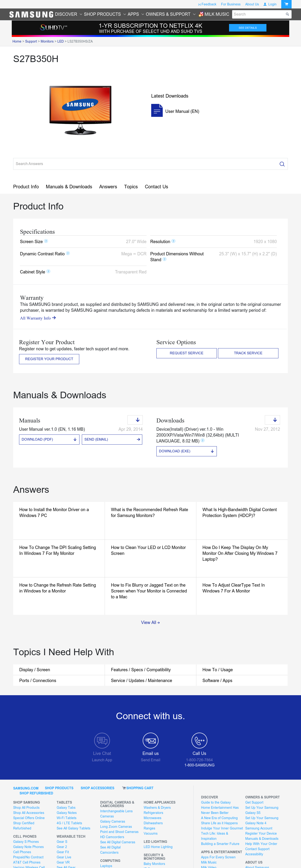The image size is (301, 868).
Task: Click Register Your Product button
Action: [49, 359]
